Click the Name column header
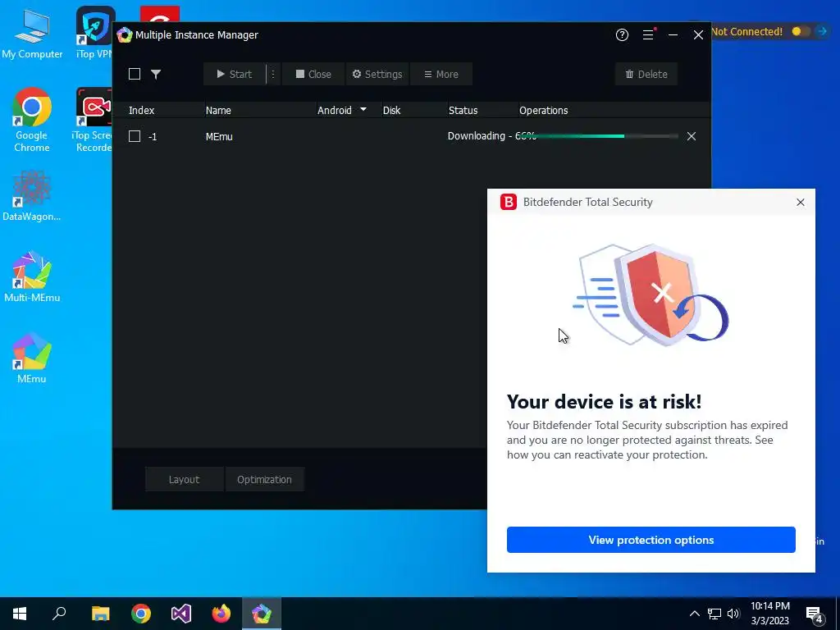The height and width of the screenshot is (630, 840). point(218,111)
